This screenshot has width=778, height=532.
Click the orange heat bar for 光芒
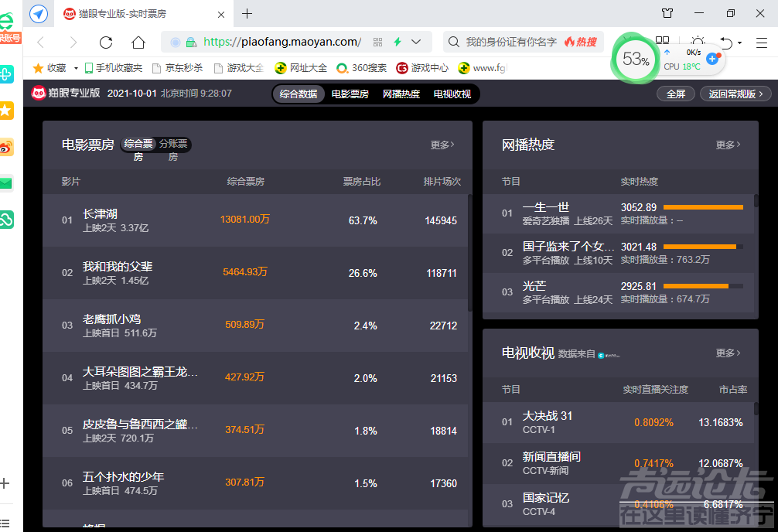click(x=695, y=286)
